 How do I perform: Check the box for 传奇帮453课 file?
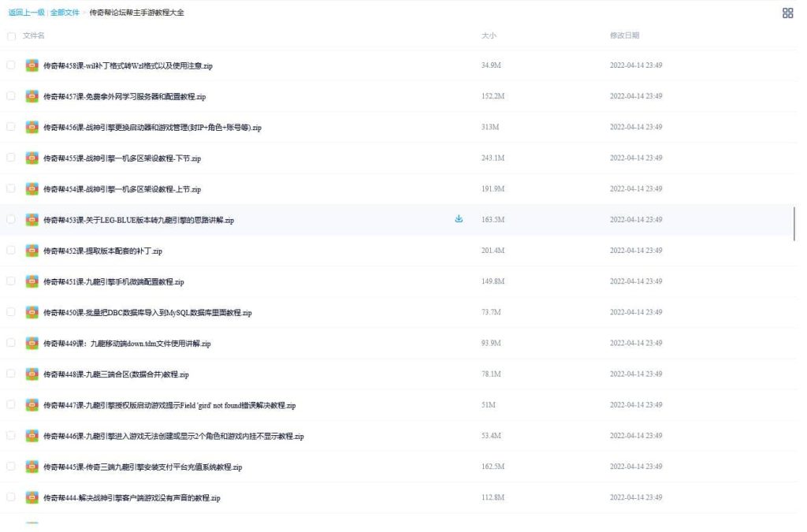[11, 219]
